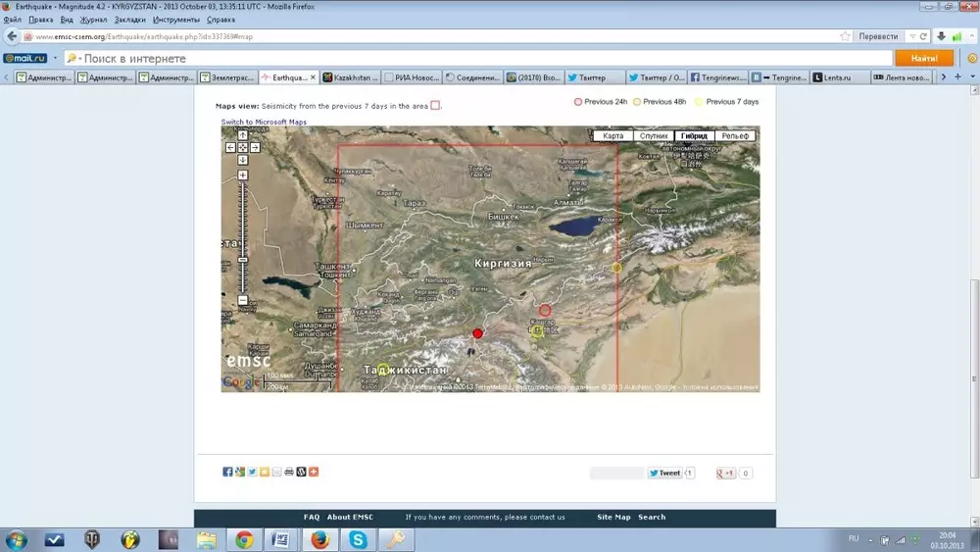The image size is (980, 552).
Task: Click the map zoom level slider track
Action: click(243, 235)
